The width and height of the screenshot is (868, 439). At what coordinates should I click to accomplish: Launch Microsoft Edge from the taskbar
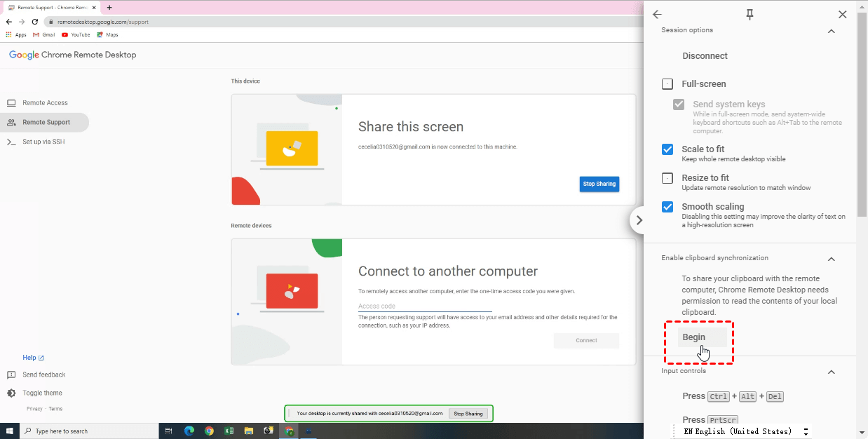point(189,431)
